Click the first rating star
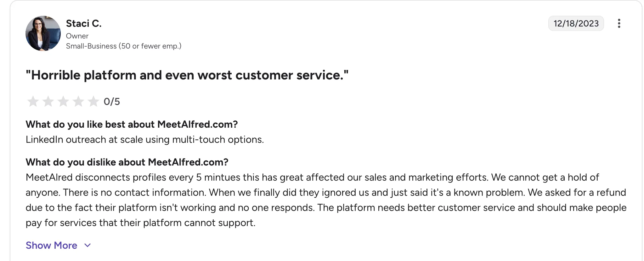 click(33, 101)
